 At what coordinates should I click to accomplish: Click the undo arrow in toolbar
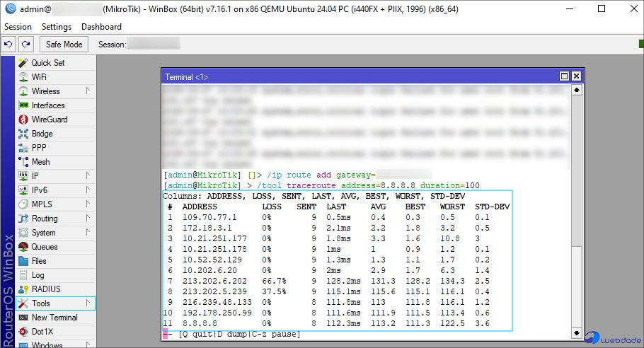(8, 45)
